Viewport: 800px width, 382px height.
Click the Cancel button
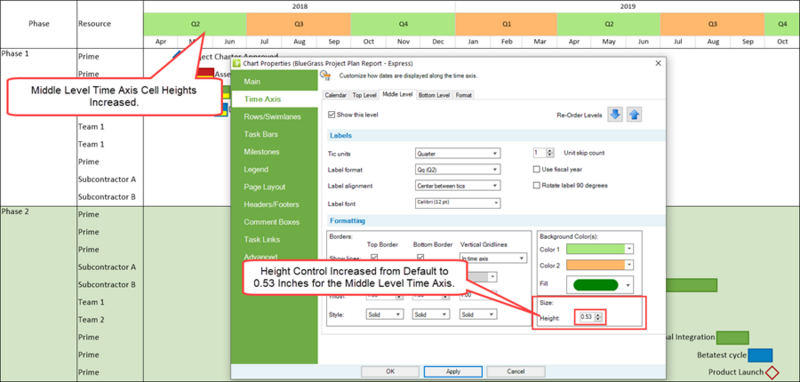(x=516, y=372)
